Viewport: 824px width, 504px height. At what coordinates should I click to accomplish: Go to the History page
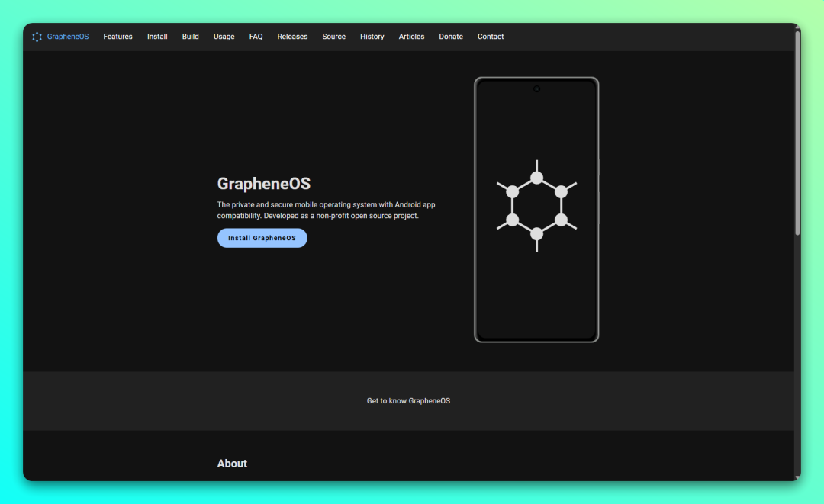tap(372, 37)
